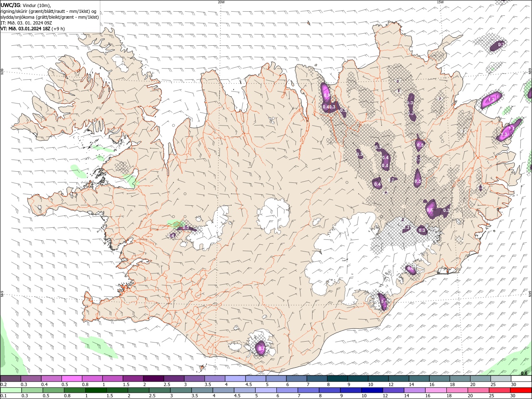Click the '0.7' precipitation value on the southern glacier
The width and height of the screenshot is (532, 399).
261,348
